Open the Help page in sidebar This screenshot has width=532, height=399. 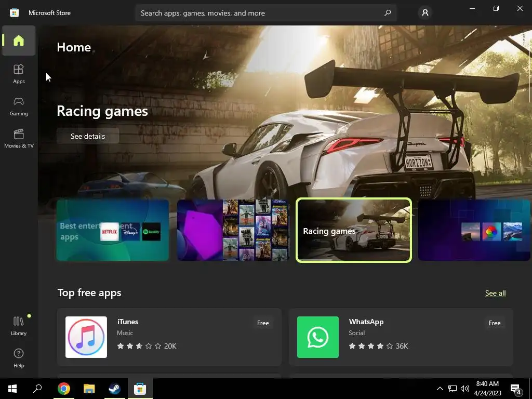[x=19, y=358]
